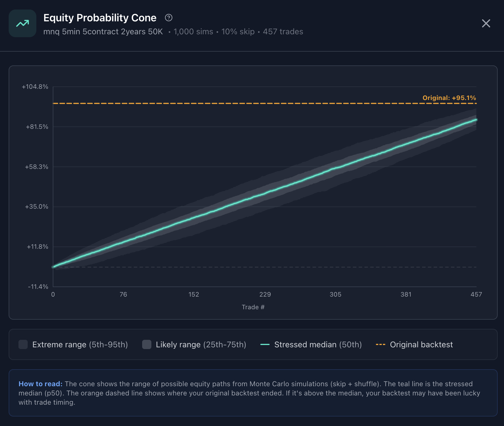The image size is (504, 426).
Task: Click the teal Stressed median legend line
Action: pos(265,344)
